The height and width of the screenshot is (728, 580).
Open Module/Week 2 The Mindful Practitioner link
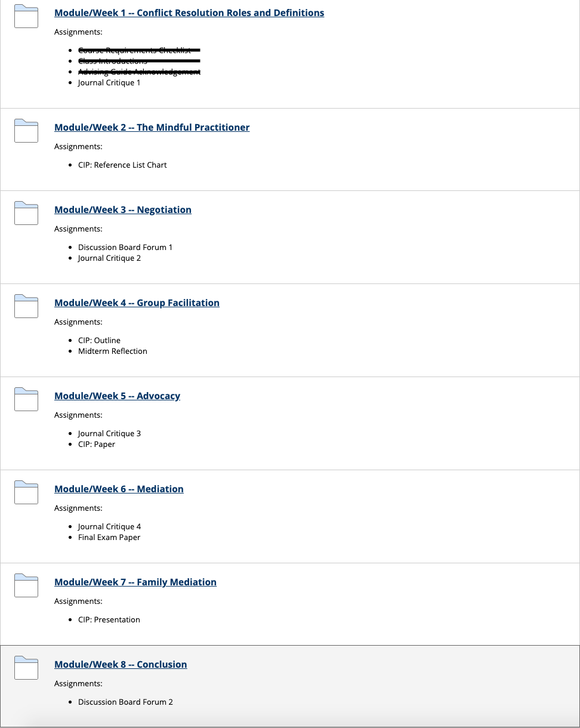[152, 128]
